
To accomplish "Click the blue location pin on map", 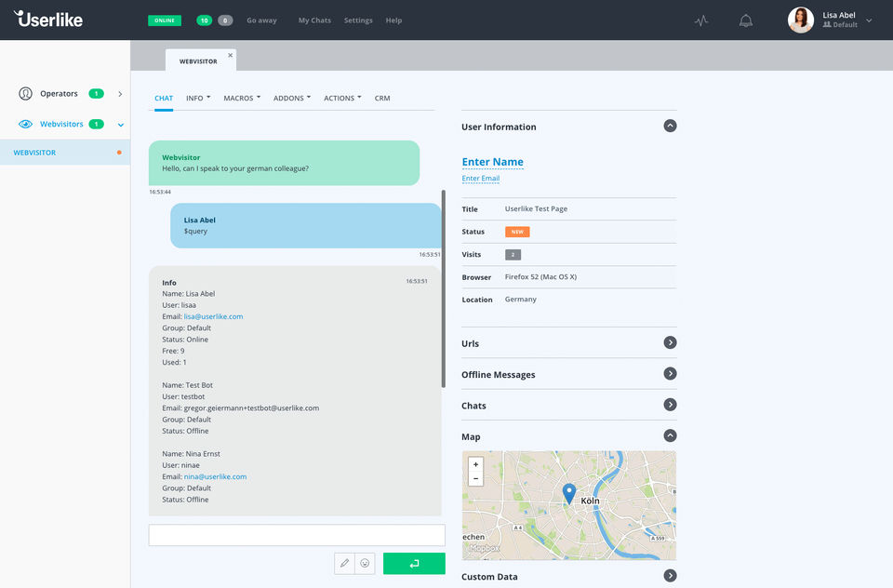I will point(569,493).
